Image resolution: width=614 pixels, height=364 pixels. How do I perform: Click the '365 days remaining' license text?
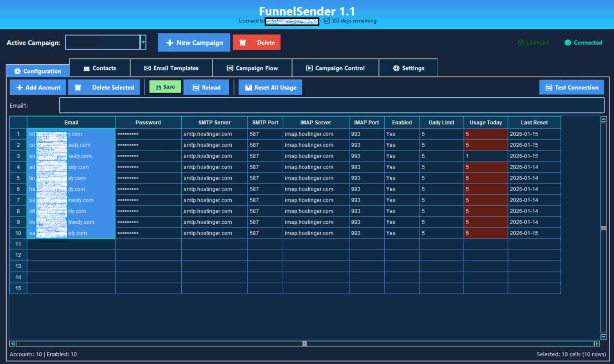354,20
